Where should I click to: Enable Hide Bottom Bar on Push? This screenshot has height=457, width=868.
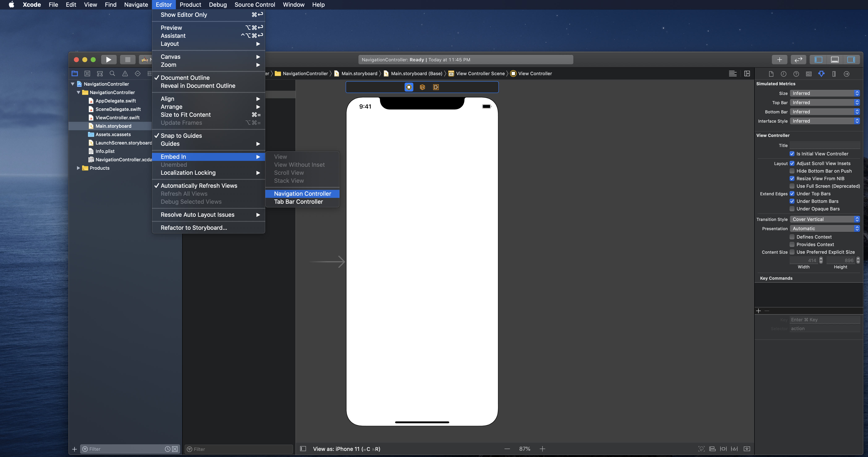point(792,171)
